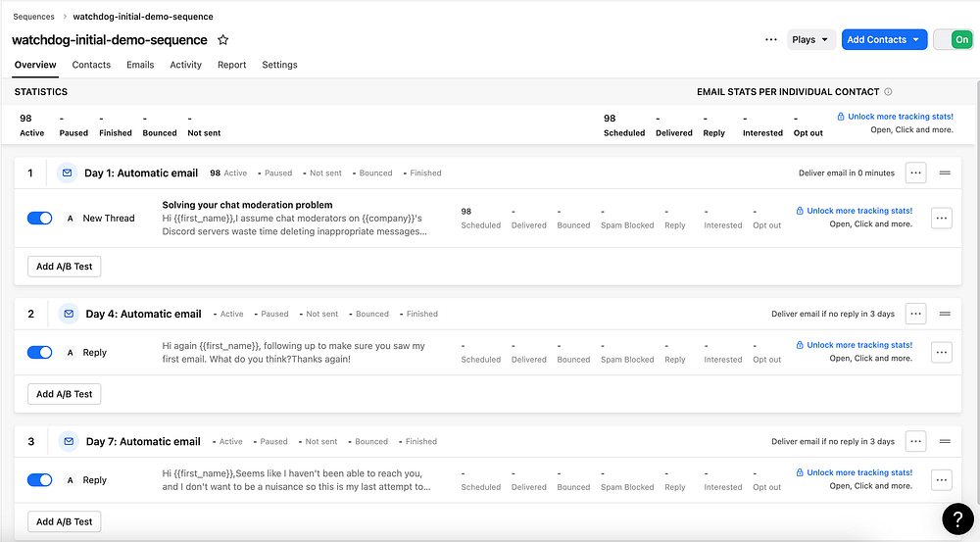Viewport: 980px width, 542px height.
Task: Open the Report tab
Action: [231, 65]
